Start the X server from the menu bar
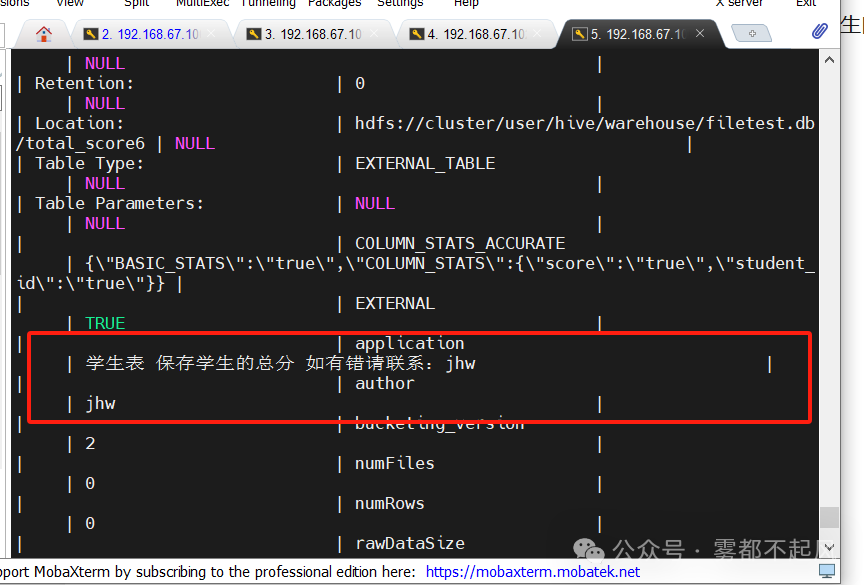The height and width of the screenshot is (585, 864). [x=738, y=4]
